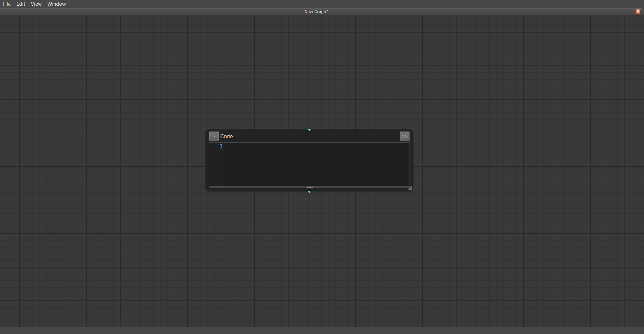Click line number 1 in the gutter
Image resolution: width=644 pixels, height=334 pixels.
[x=222, y=146]
